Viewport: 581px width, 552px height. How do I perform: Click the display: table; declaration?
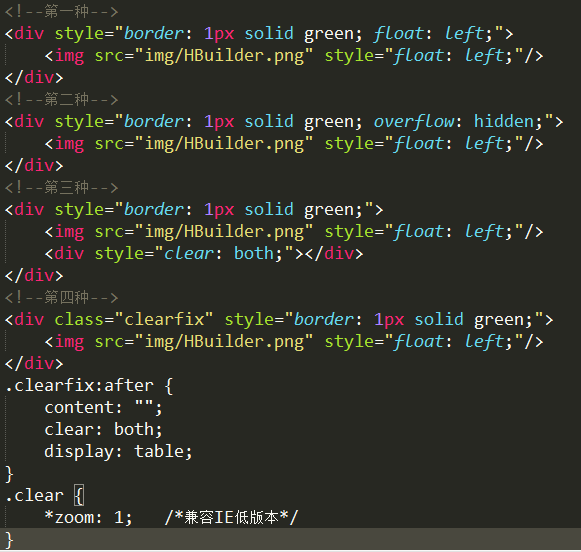(x=118, y=452)
